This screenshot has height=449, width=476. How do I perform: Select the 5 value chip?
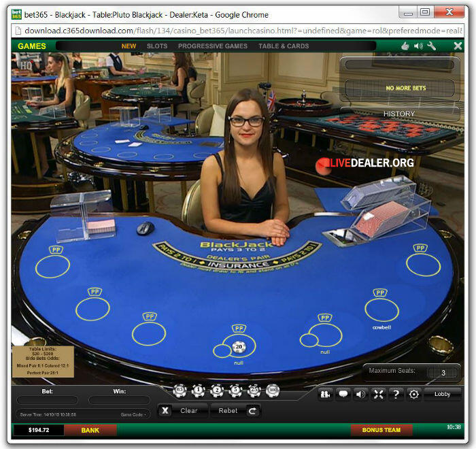click(235, 390)
